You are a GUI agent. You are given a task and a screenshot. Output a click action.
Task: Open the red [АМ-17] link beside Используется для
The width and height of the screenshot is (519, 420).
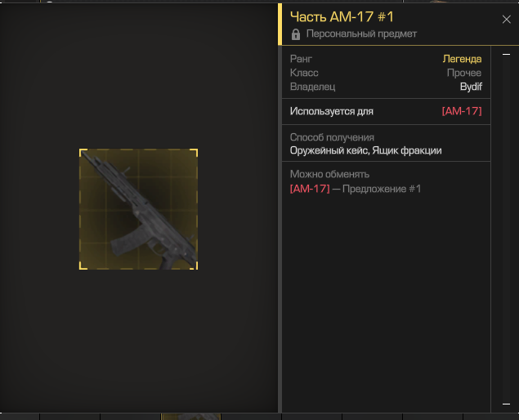(x=462, y=111)
